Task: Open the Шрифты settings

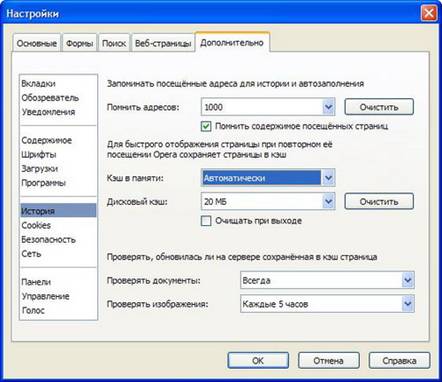Action: 39,155
